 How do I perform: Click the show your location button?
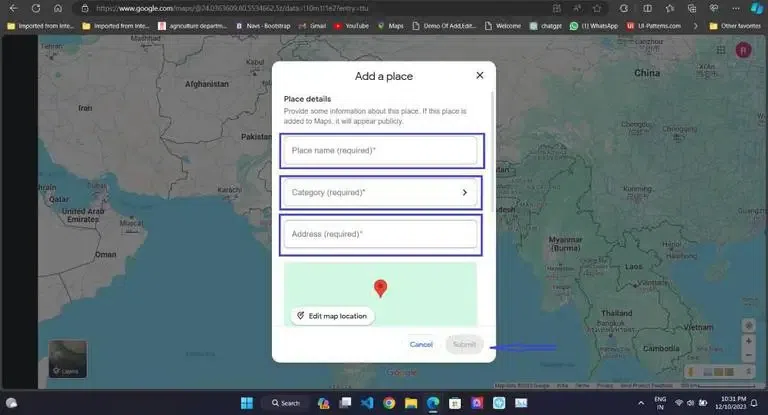tap(748, 325)
